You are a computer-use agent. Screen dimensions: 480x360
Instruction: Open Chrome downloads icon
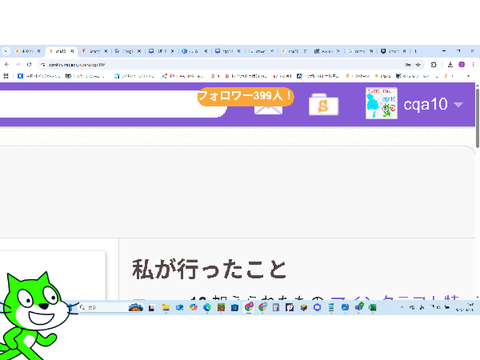coord(450,65)
